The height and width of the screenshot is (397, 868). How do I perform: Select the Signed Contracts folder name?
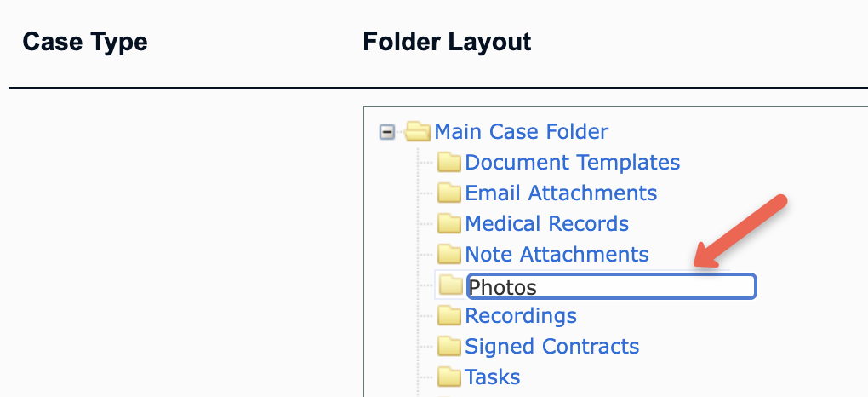click(x=552, y=347)
